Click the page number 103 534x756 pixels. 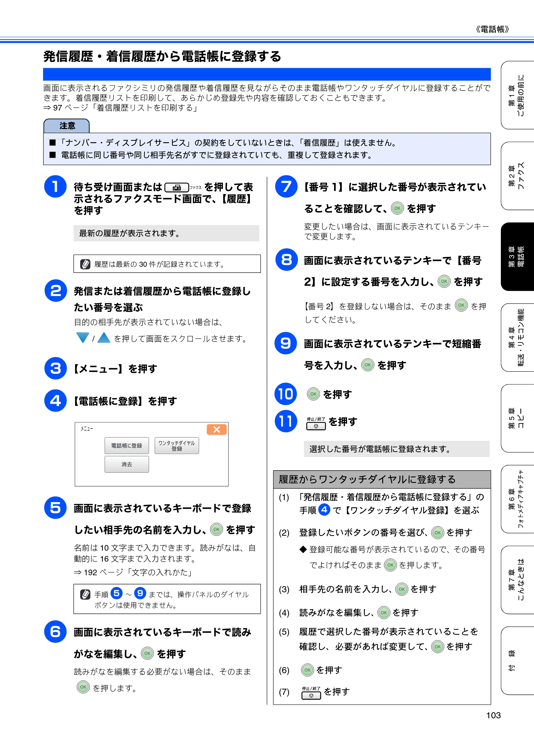coord(493,715)
